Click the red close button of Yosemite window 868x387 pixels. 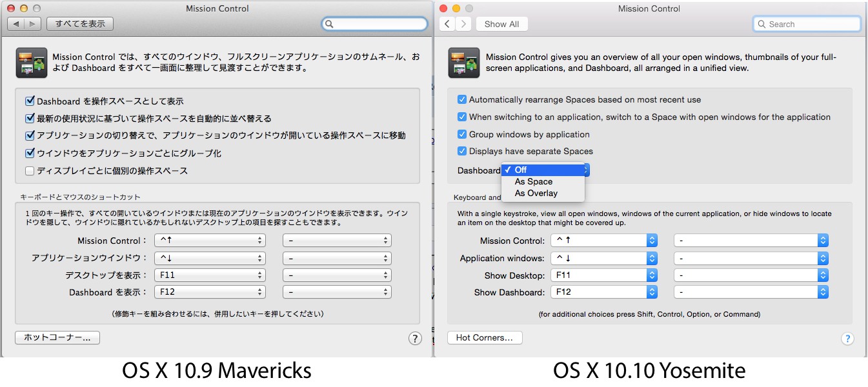[443, 8]
